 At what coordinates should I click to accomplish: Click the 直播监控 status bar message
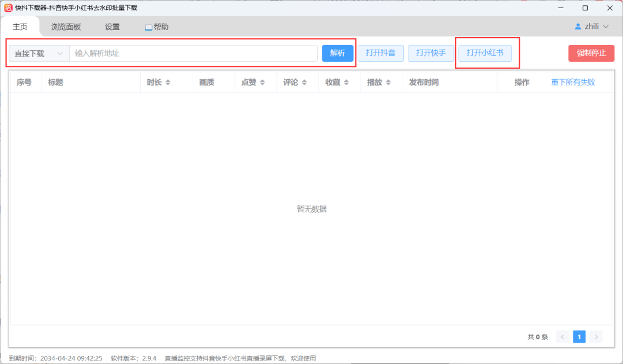click(241, 358)
